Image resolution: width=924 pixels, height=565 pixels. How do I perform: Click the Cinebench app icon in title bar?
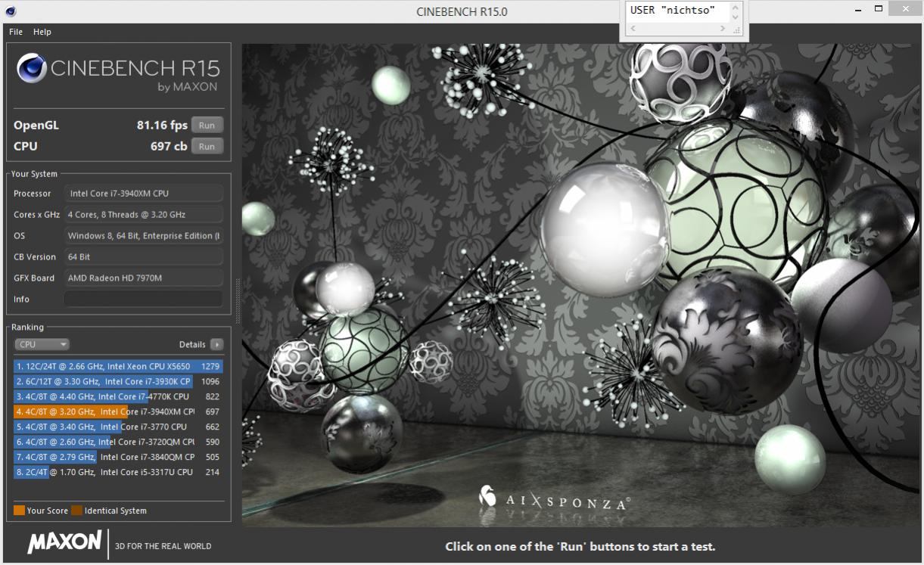click(x=10, y=11)
